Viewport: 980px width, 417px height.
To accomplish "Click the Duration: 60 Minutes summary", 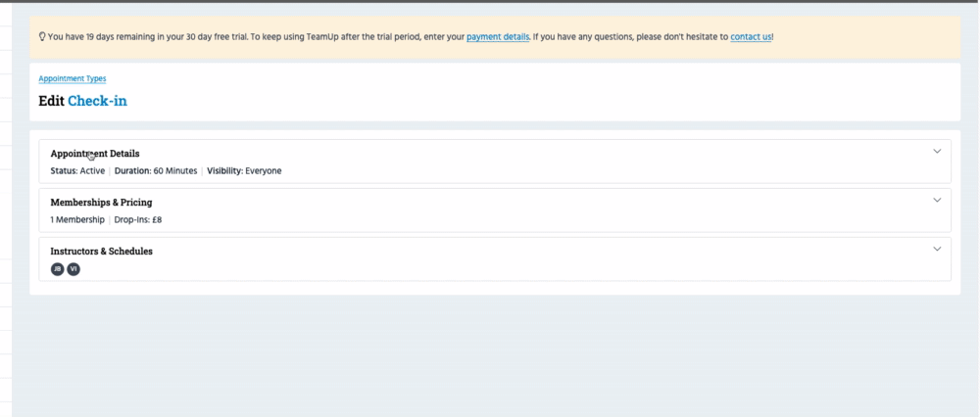I will click(x=156, y=171).
